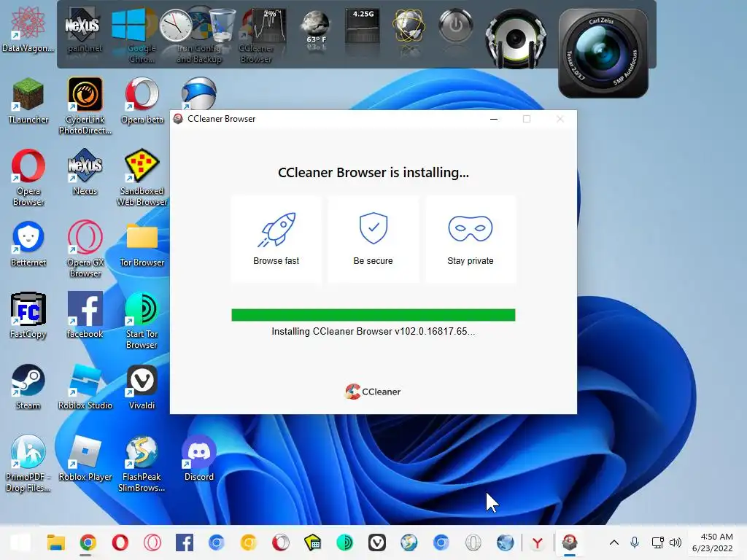Click the power button dock icon

pyautogui.click(x=455, y=25)
